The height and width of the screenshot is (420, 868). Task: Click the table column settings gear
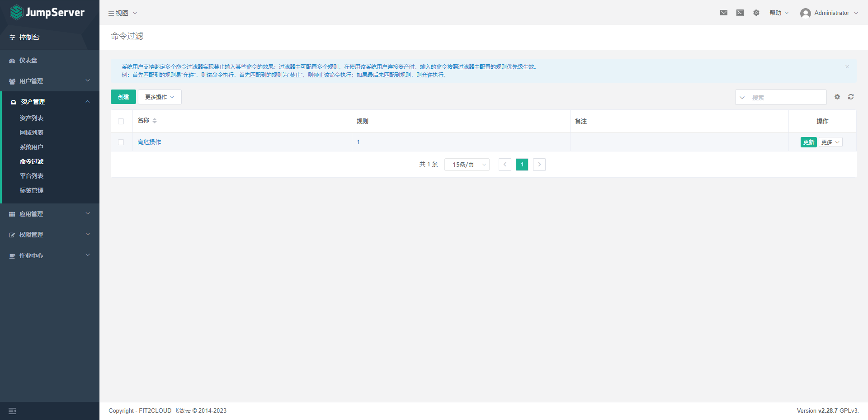tap(837, 97)
